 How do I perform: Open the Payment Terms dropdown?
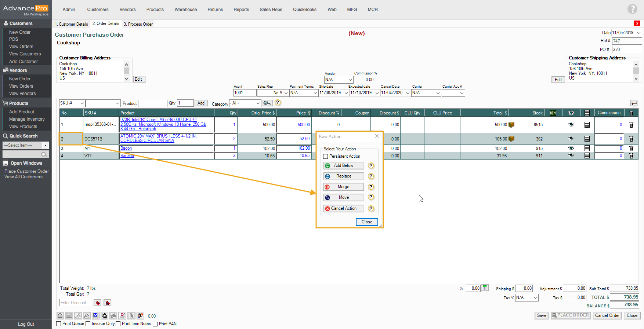click(304, 93)
